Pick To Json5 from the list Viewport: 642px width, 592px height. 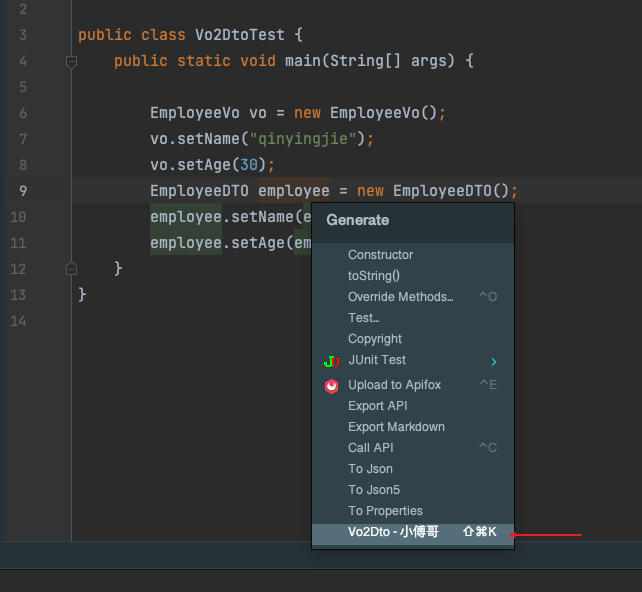(374, 490)
